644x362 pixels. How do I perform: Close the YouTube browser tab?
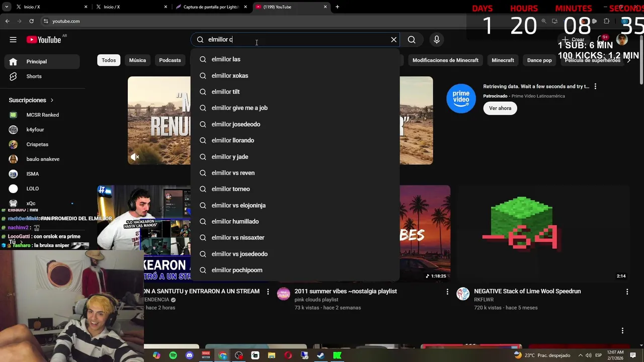[325, 7]
